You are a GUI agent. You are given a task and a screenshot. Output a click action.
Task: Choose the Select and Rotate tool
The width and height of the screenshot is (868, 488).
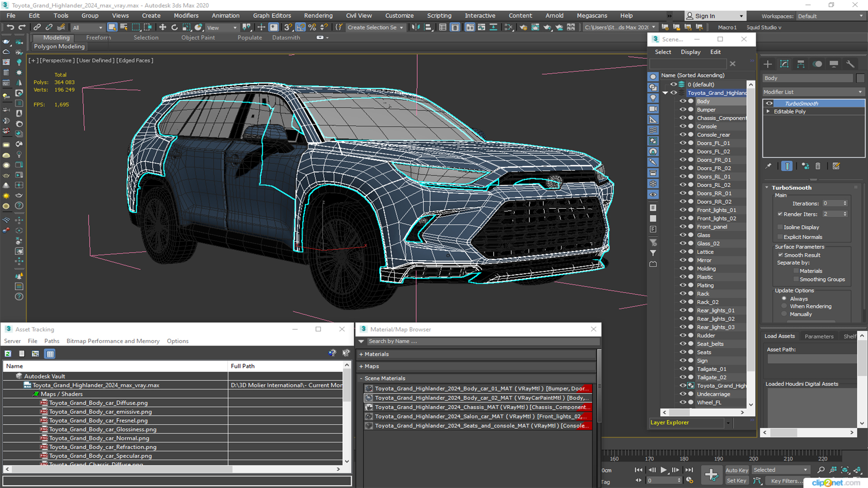175,27
